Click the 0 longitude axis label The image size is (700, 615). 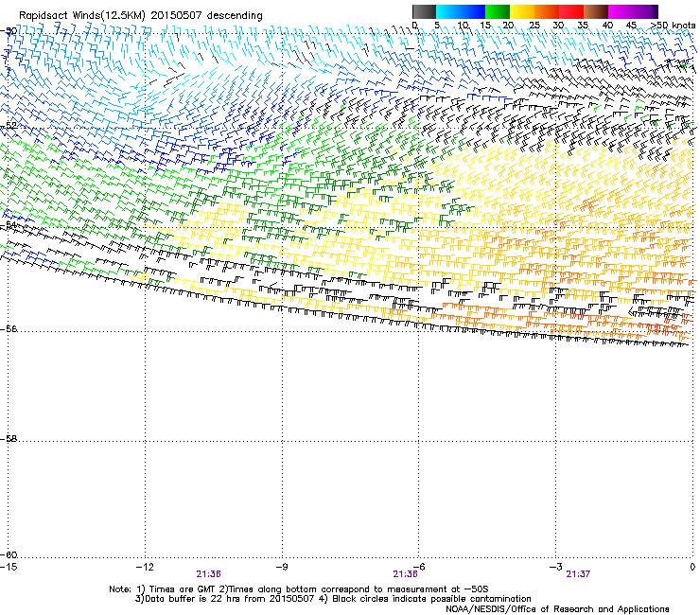click(692, 567)
